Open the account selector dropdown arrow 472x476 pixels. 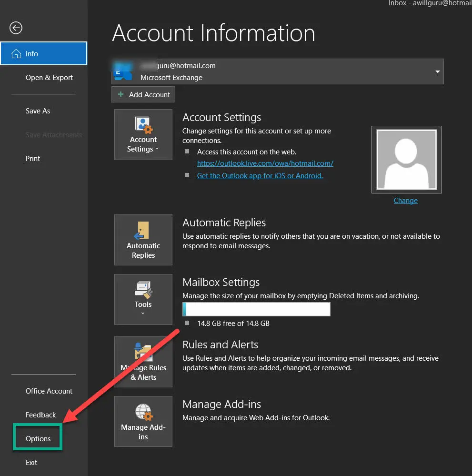point(437,71)
